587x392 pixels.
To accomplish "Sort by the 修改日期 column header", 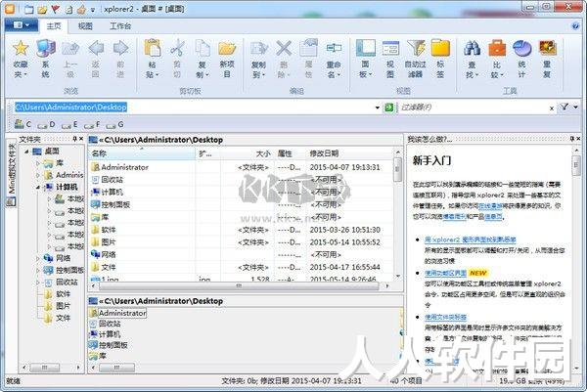I will (x=349, y=153).
